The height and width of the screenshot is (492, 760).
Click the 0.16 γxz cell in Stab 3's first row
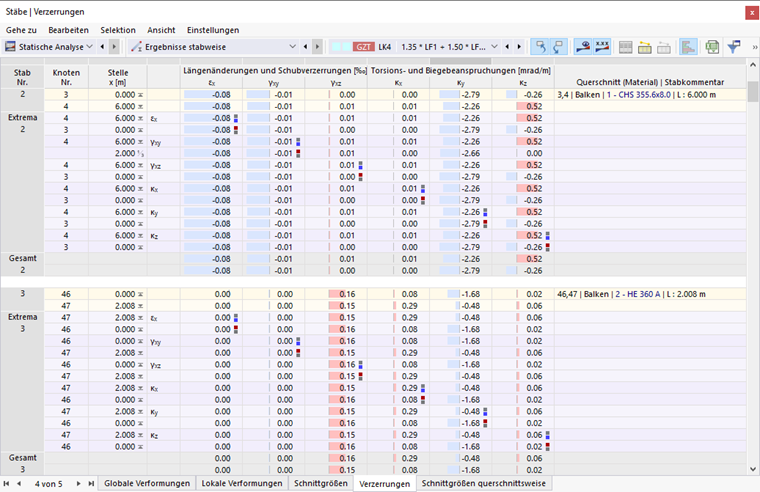[336, 294]
